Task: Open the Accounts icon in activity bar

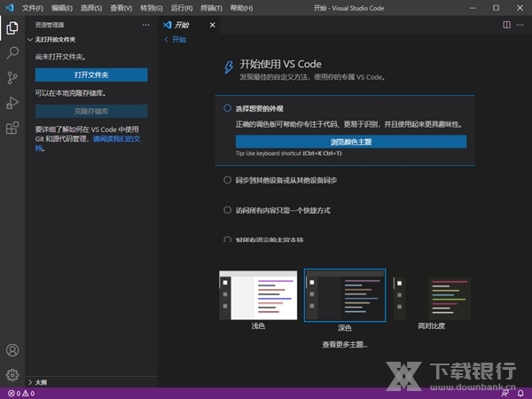Action: point(12,350)
